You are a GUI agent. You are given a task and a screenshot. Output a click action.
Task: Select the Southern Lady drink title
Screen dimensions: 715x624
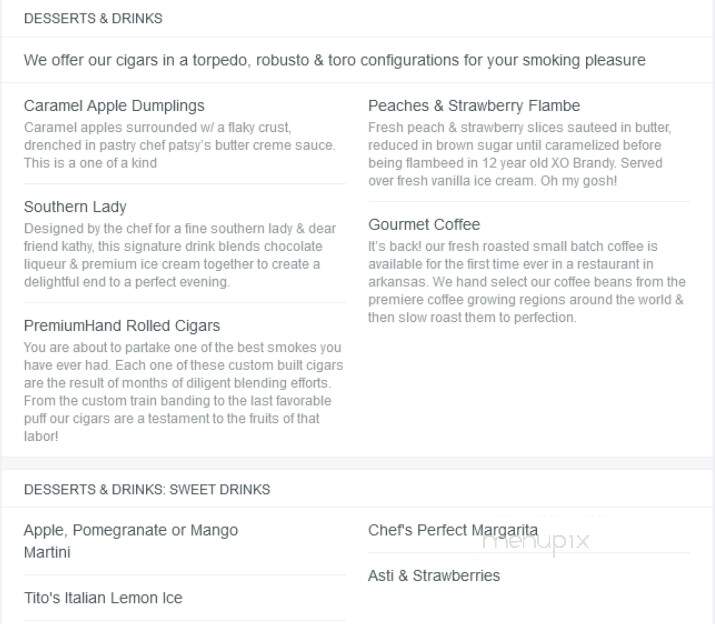point(75,207)
